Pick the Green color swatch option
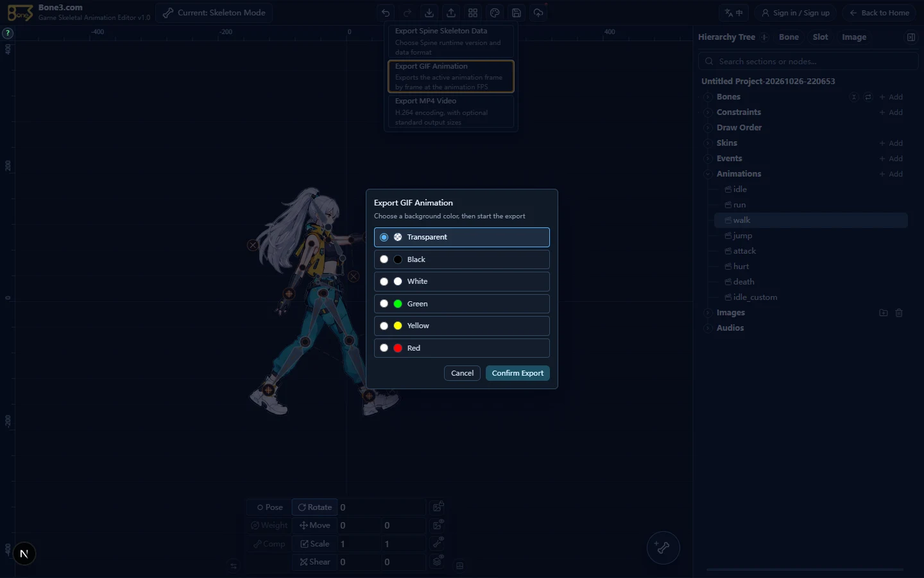 coord(462,304)
